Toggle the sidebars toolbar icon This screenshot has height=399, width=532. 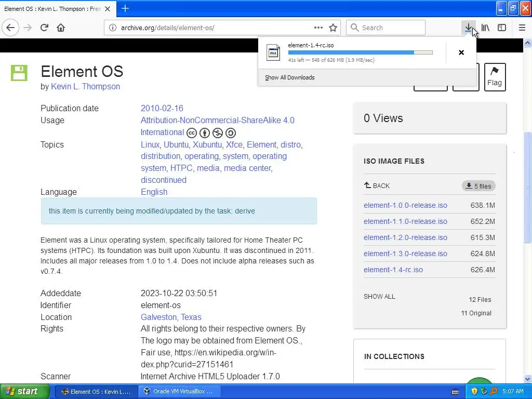click(502, 28)
